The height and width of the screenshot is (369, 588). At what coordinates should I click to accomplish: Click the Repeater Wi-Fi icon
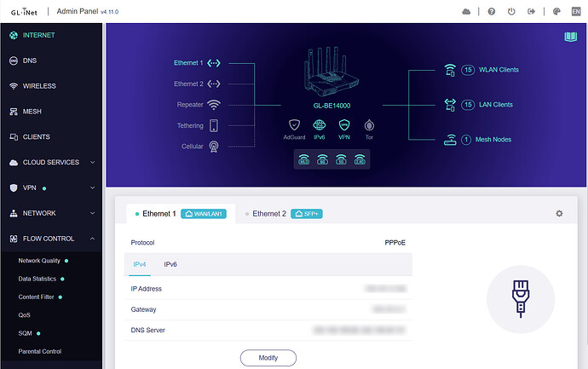click(x=214, y=105)
